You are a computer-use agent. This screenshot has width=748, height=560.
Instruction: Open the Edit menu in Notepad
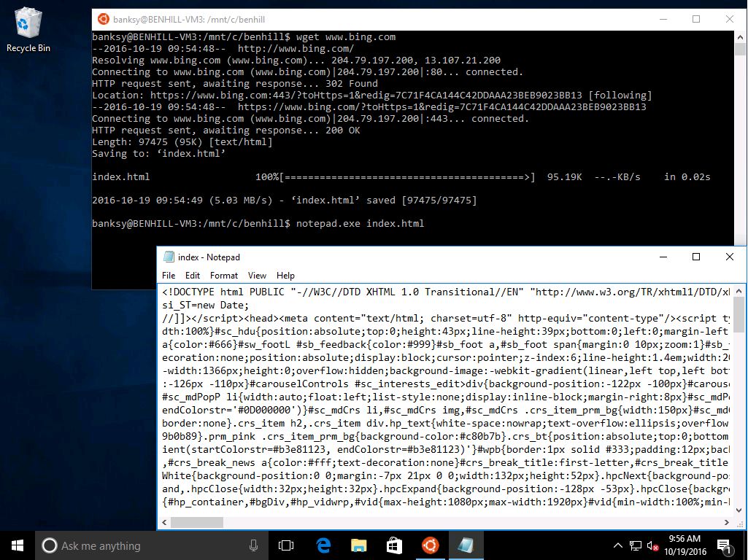192,276
